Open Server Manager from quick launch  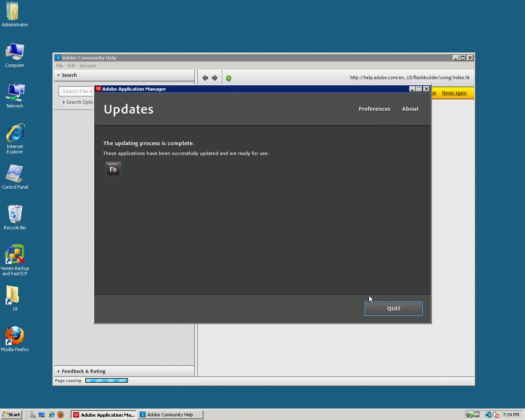tap(33, 415)
